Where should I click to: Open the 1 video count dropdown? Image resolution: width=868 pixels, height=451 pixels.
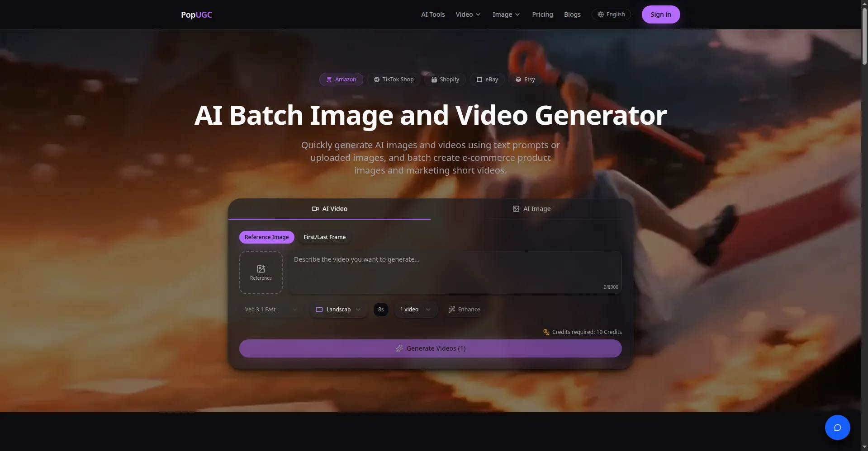(x=416, y=310)
